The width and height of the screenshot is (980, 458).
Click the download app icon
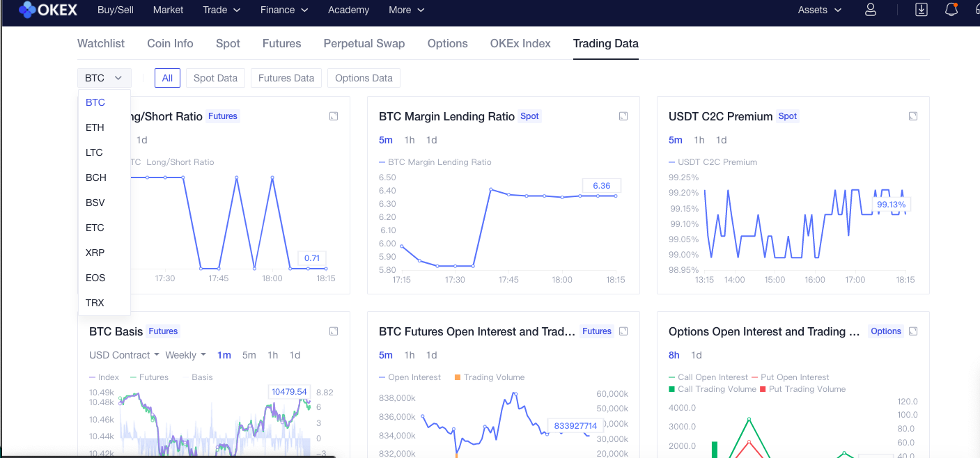[x=921, y=10]
